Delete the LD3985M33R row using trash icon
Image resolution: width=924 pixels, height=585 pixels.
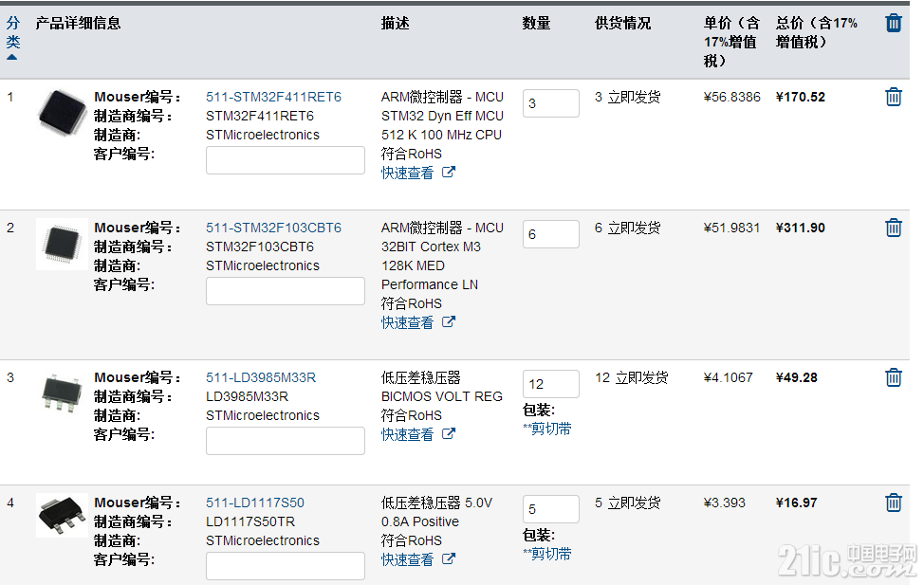(x=894, y=377)
